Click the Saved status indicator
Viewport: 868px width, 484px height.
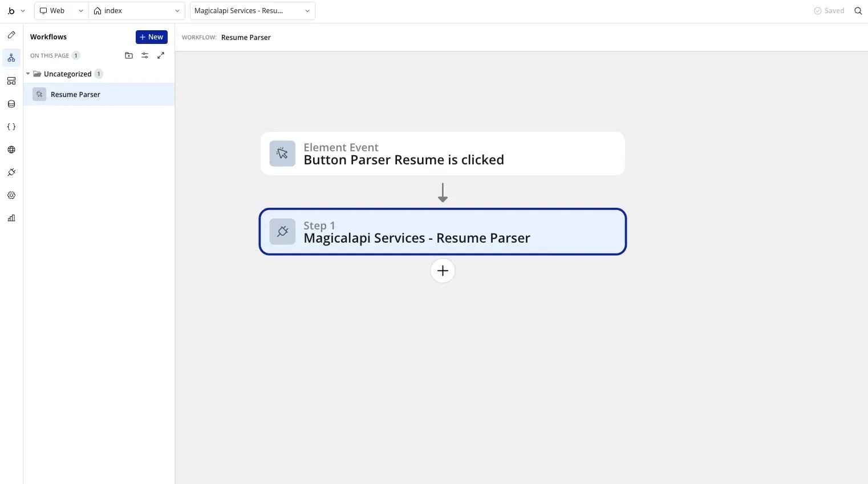click(x=829, y=11)
